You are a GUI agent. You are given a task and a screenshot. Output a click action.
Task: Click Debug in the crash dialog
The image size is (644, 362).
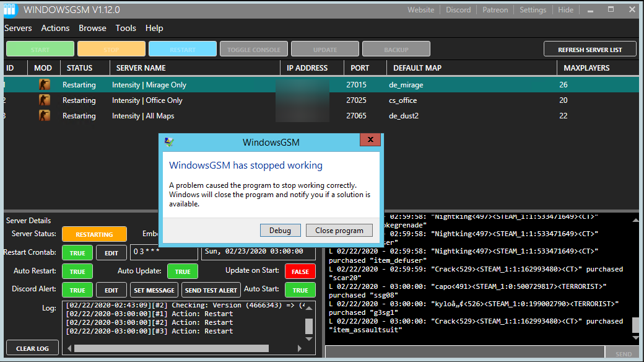(x=280, y=230)
